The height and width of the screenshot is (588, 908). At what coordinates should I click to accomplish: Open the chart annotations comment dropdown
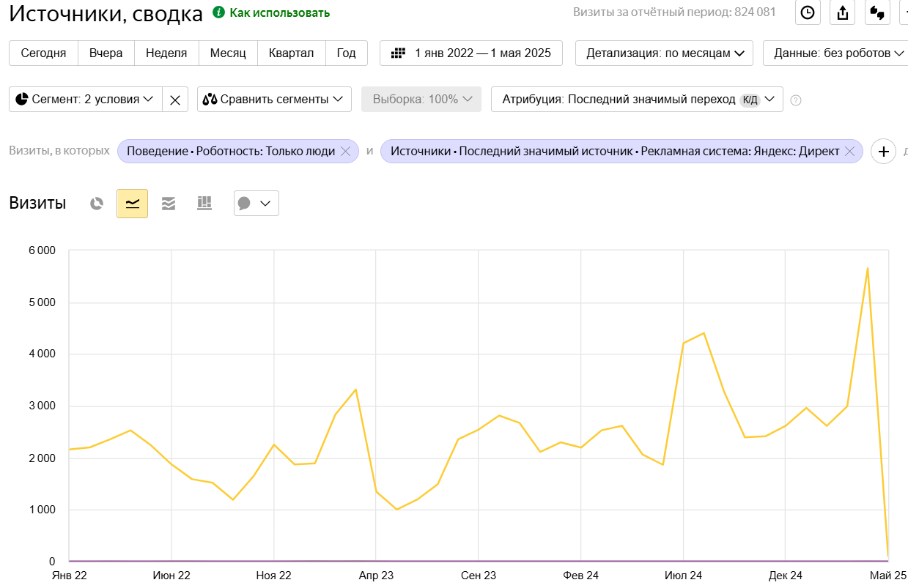pos(256,204)
